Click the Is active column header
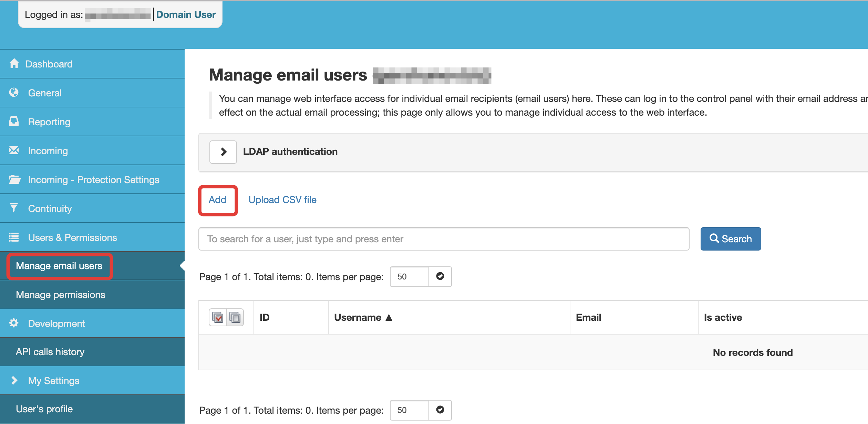The height and width of the screenshot is (424, 868). pyautogui.click(x=723, y=317)
